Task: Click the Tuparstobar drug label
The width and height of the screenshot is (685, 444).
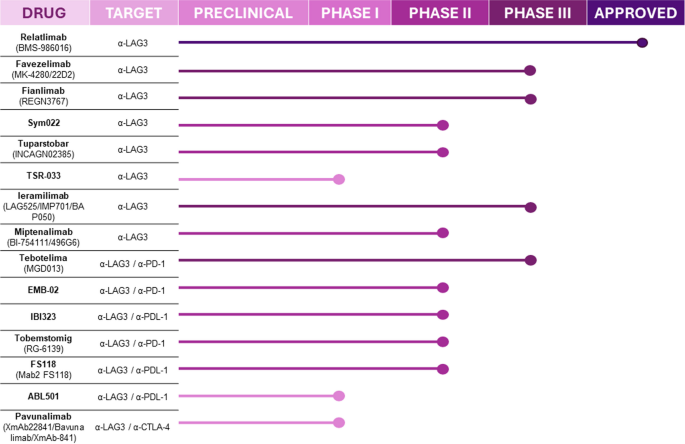Action: (44, 152)
